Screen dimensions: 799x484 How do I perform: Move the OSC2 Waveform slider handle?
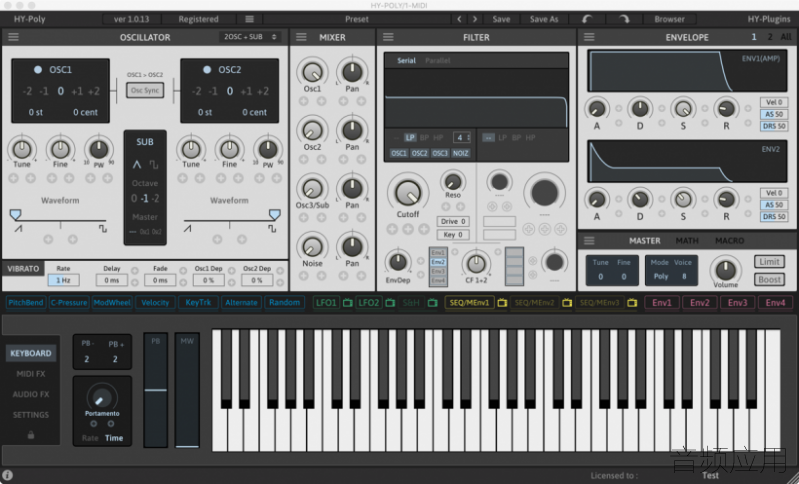(275, 214)
